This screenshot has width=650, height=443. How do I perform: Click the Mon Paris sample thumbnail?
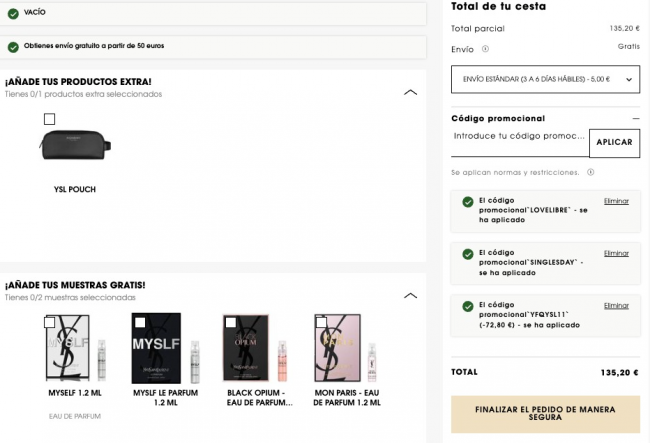click(x=345, y=348)
